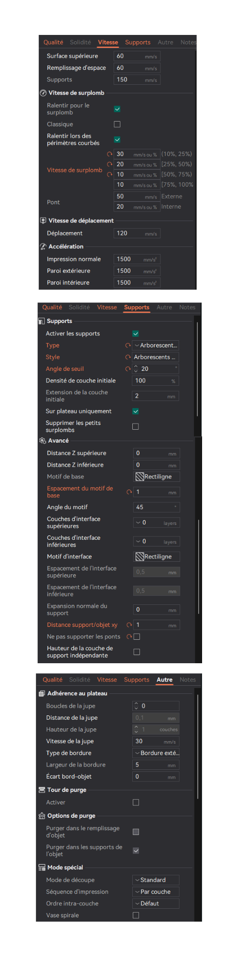
Task: Click Motif d'interface Rectiligne pattern icon
Action: point(140,557)
